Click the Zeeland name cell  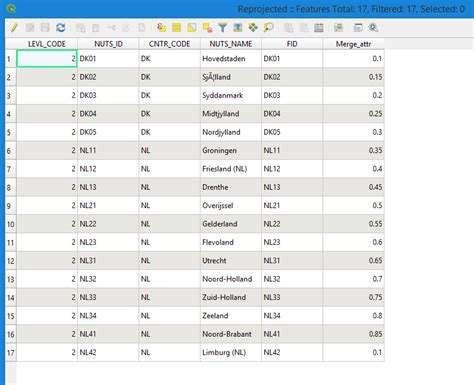tap(231, 315)
